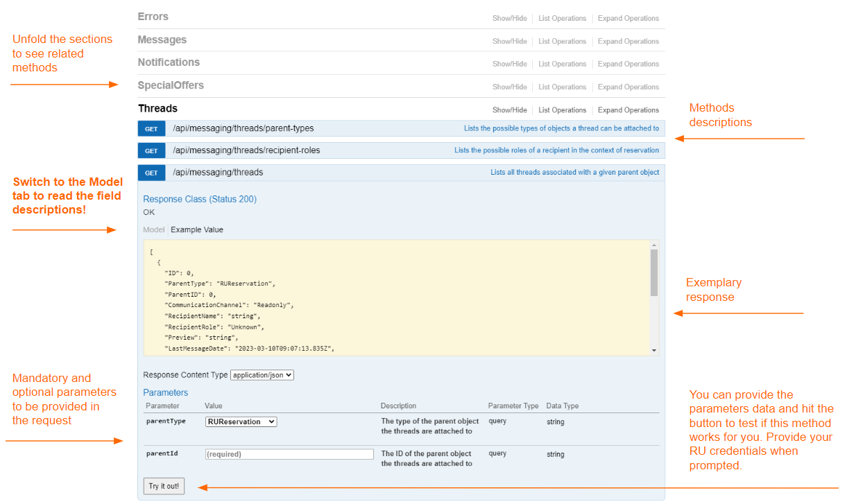Click description of recipient-roles method
Screen dimensions: 847x504
pos(556,150)
